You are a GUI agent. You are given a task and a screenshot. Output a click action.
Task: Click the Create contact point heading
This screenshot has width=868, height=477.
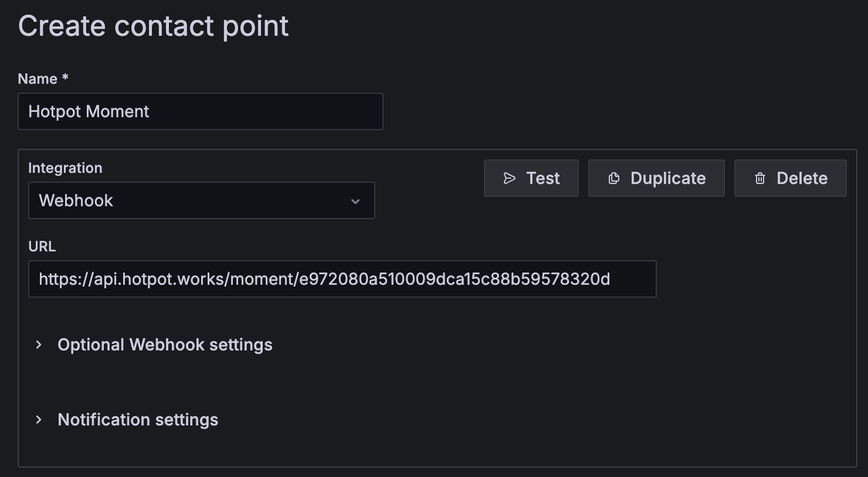[153, 26]
